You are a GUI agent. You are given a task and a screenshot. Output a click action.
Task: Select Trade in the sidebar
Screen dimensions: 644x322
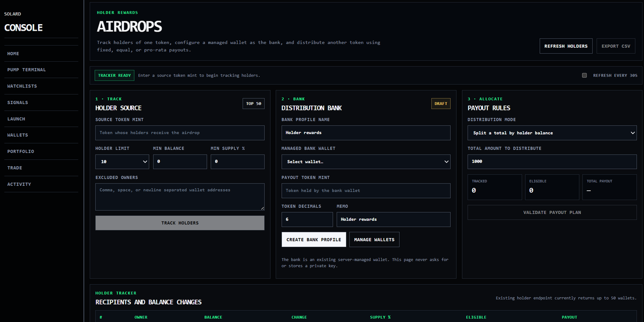pos(41,168)
